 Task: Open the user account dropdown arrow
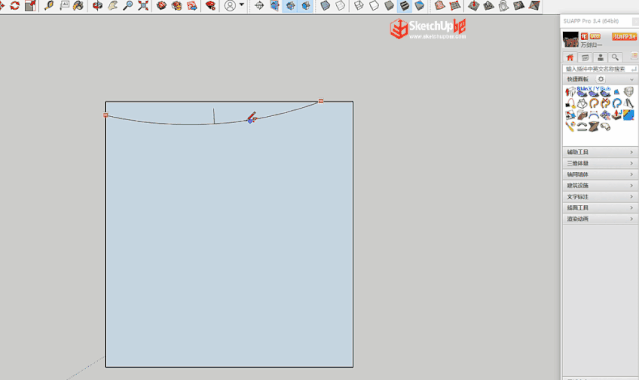pos(242,5)
